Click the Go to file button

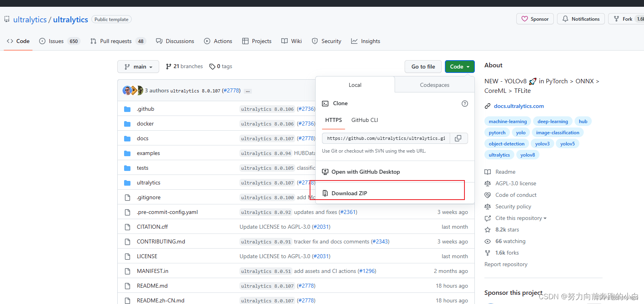pyautogui.click(x=423, y=67)
